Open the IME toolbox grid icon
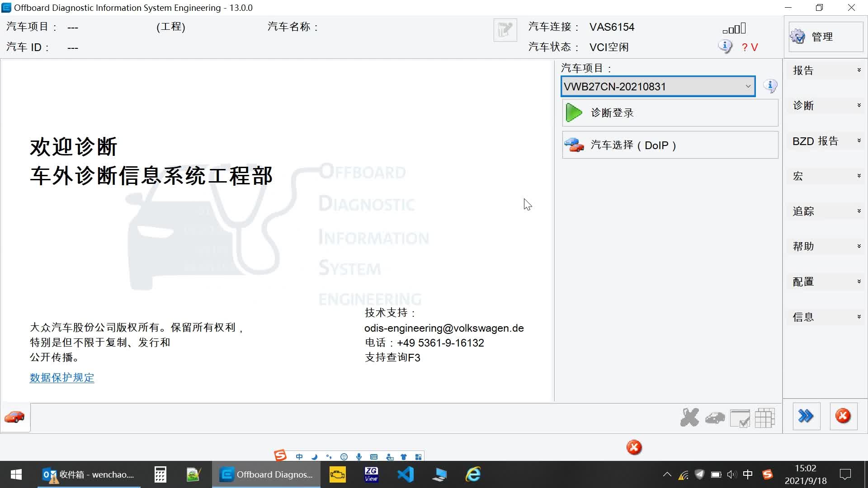This screenshot has width=868, height=488. tap(419, 457)
